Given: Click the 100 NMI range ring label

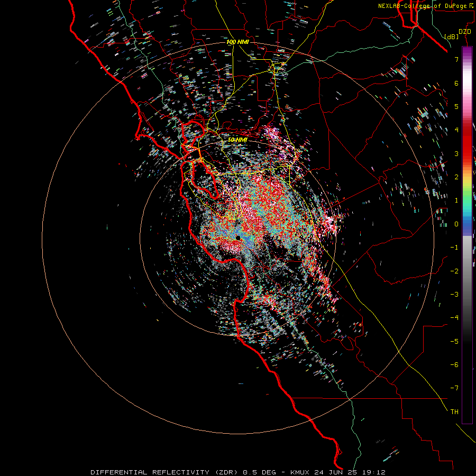Looking at the screenshot, I should [237, 42].
